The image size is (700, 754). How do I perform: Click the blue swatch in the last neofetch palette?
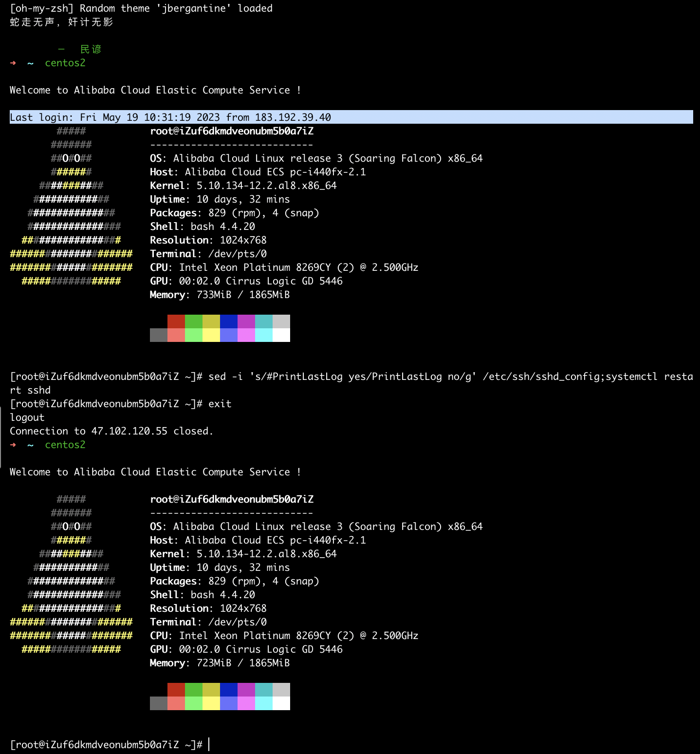(x=228, y=690)
